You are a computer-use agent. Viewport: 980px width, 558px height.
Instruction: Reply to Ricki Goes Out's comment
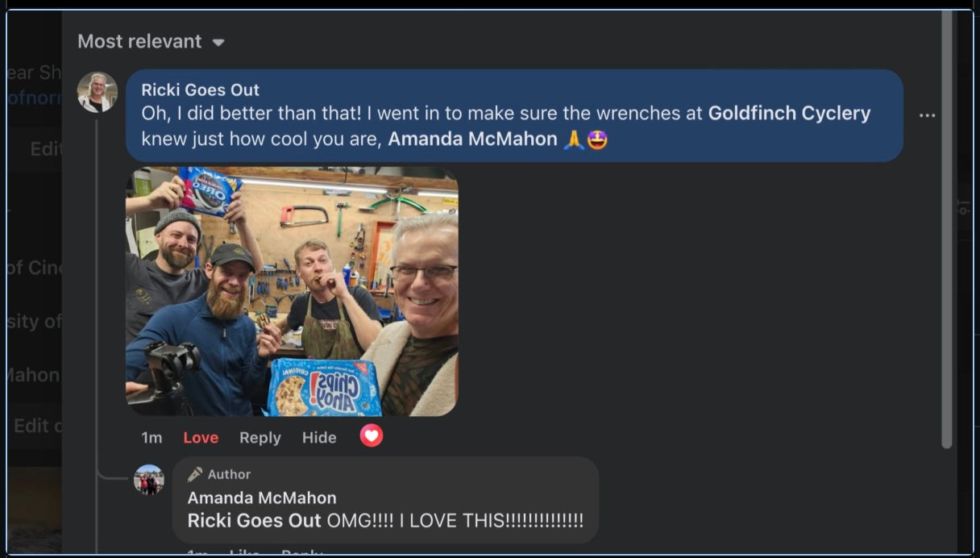[x=260, y=437]
